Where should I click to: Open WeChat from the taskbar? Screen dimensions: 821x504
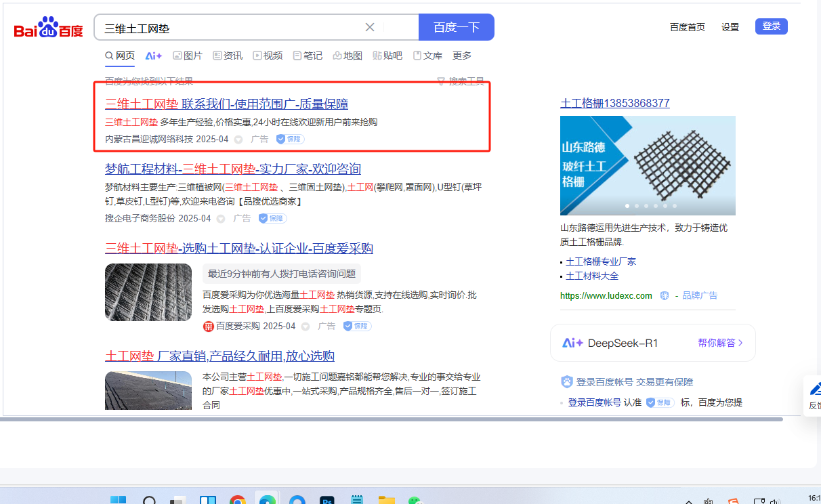coord(415,502)
